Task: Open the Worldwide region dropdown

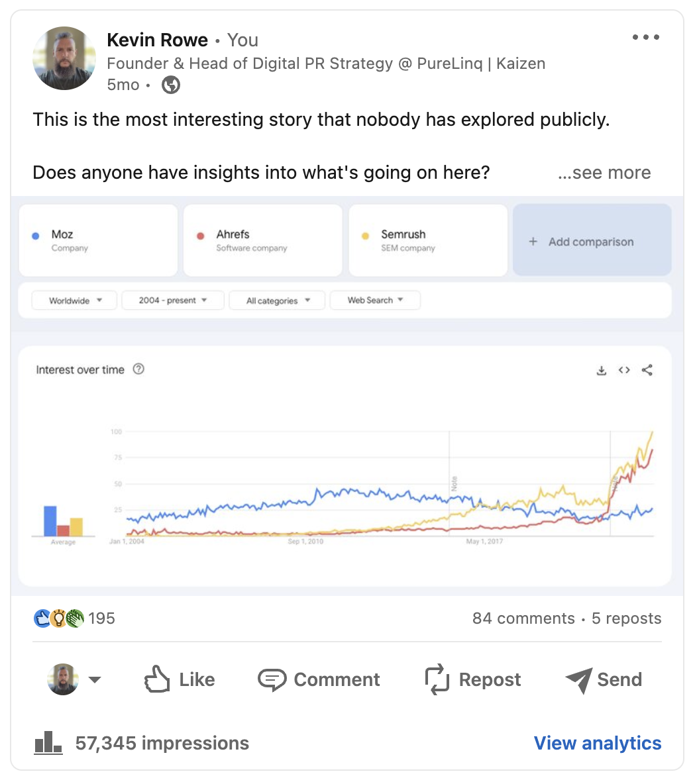Action: [x=74, y=300]
